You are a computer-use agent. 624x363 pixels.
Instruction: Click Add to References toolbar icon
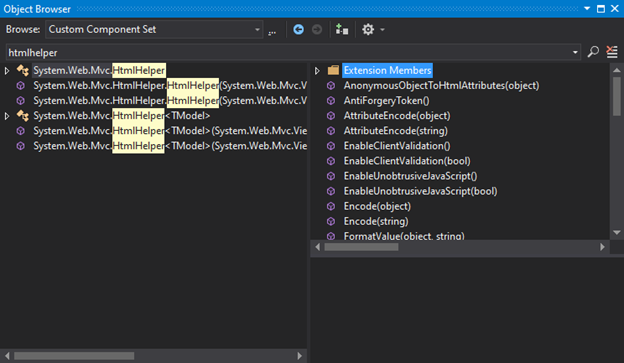click(x=342, y=29)
